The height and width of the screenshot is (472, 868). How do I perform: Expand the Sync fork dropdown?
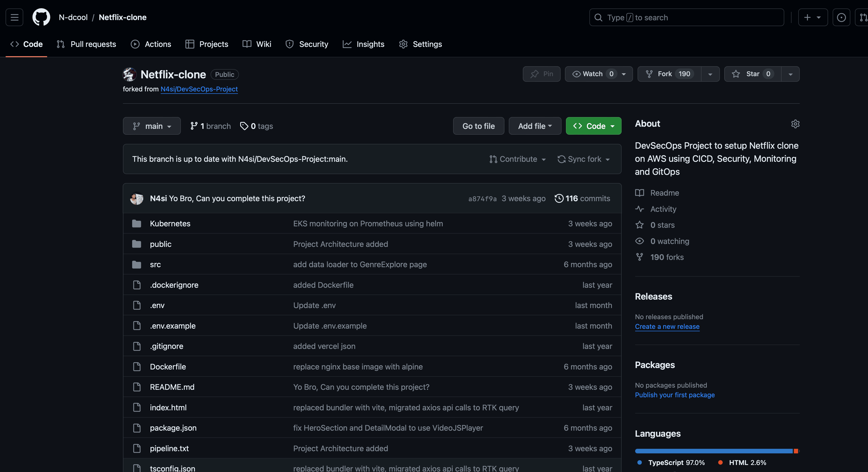click(584, 159)
